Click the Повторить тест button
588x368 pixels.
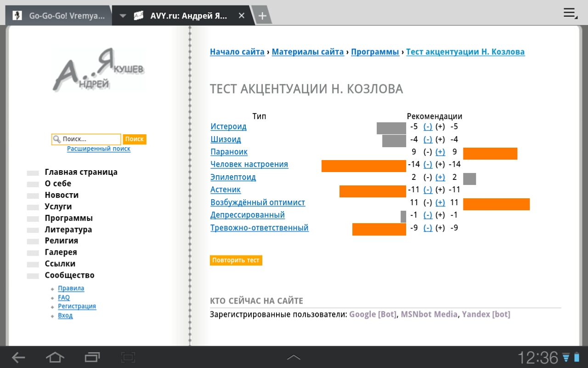[236, 260]
